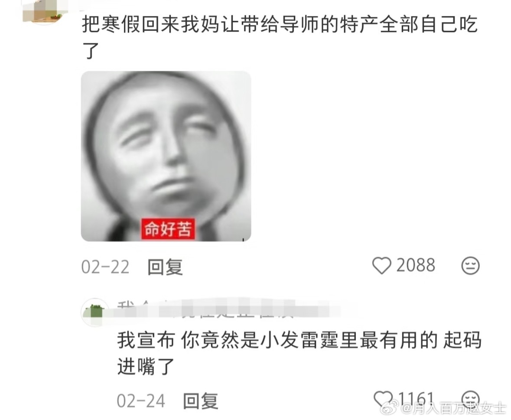Click the 1161 like count

coord(416,398)
